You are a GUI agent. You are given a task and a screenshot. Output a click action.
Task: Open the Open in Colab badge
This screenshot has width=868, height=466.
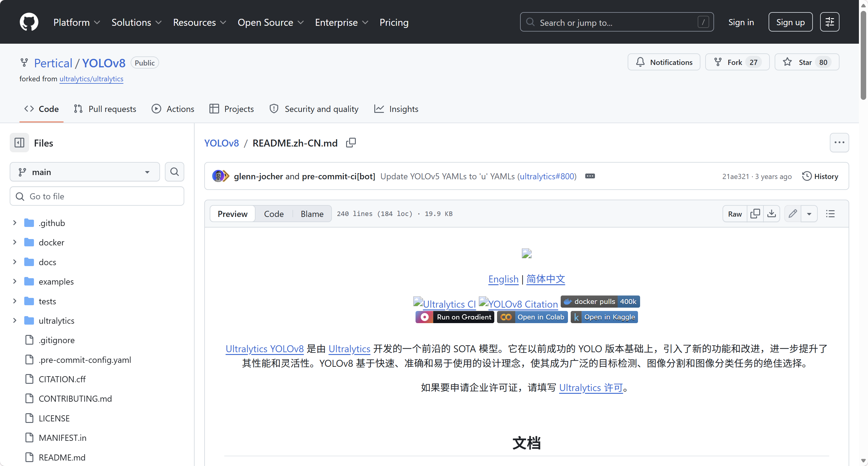coord(532,317)
